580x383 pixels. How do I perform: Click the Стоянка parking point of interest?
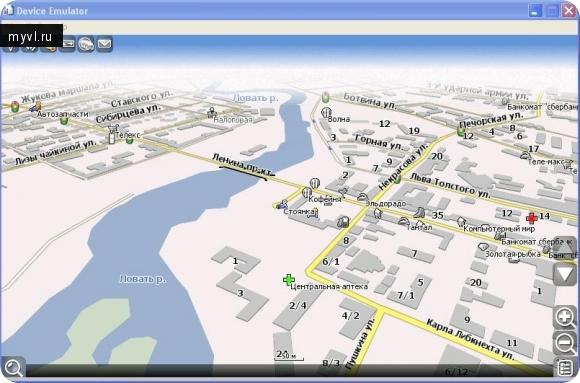pos(283,204)
